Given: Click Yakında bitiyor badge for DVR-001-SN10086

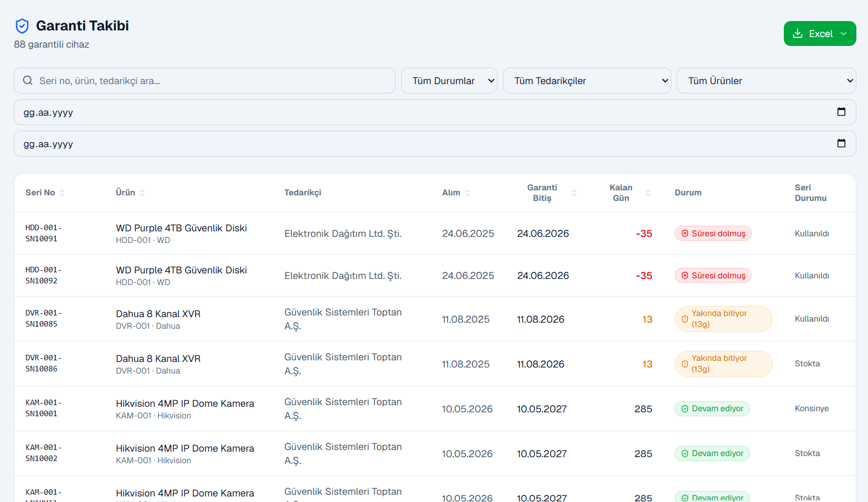Looking at the screenshot, I should (x=723, y=364).
